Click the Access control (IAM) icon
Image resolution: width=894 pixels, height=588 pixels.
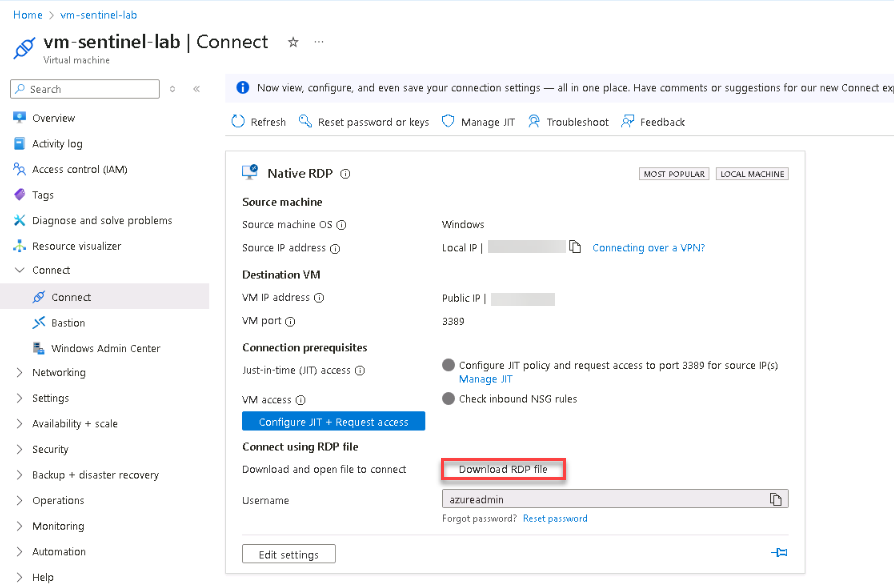tap(19, 169)
